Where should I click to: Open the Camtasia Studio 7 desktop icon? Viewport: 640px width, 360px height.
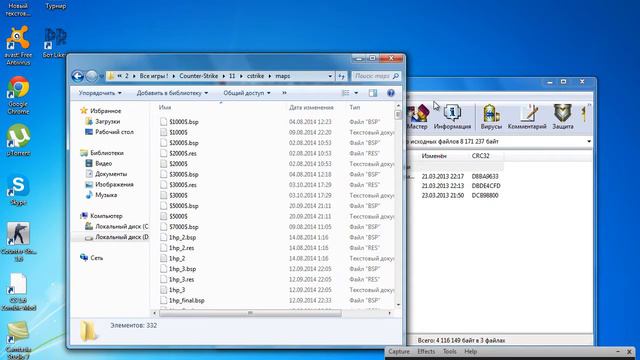[18, 340]
